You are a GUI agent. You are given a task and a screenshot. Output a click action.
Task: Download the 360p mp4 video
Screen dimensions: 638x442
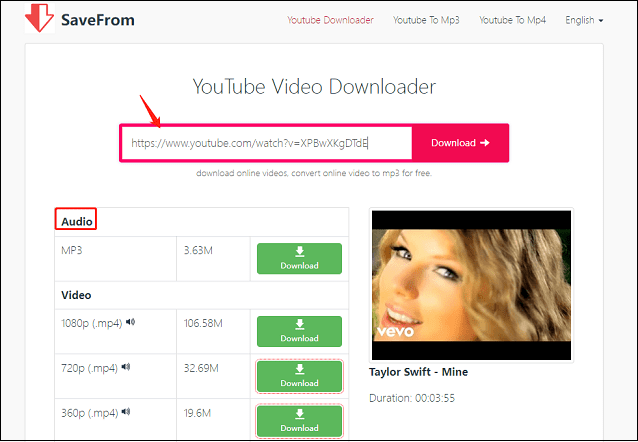click(299, 421)
